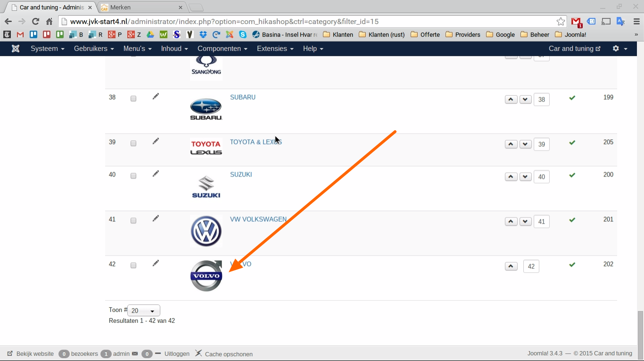Open the edit pencil in the SUZUKI row
This screenshot has height=361, width=644.
pos(156,174)
